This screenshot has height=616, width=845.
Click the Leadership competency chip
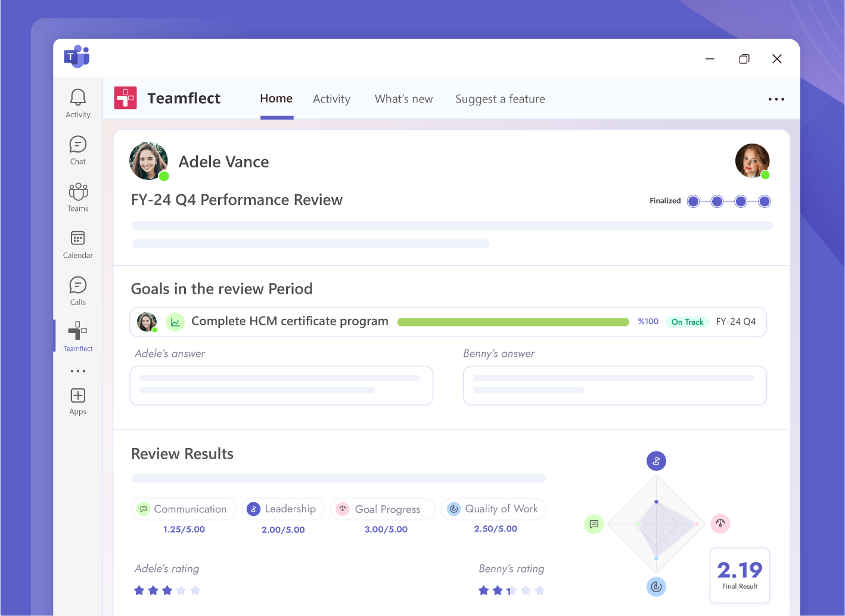(x=283, y=509)
